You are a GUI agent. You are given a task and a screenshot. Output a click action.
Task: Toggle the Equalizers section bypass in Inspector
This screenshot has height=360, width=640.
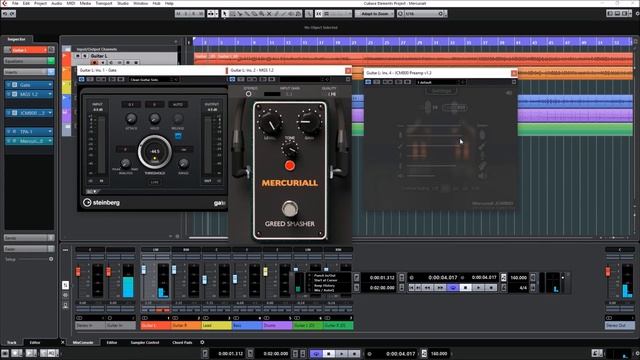(x=51, y=61)
